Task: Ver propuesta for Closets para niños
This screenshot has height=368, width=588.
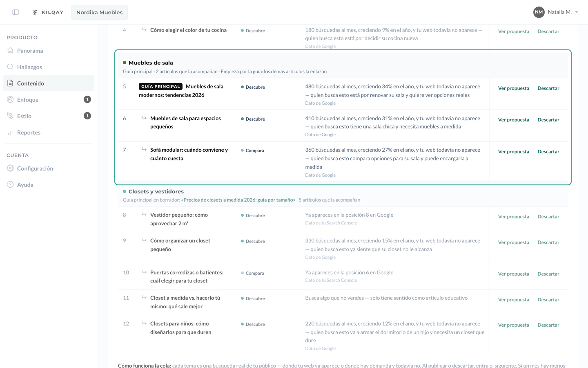Action: (513, 325)
